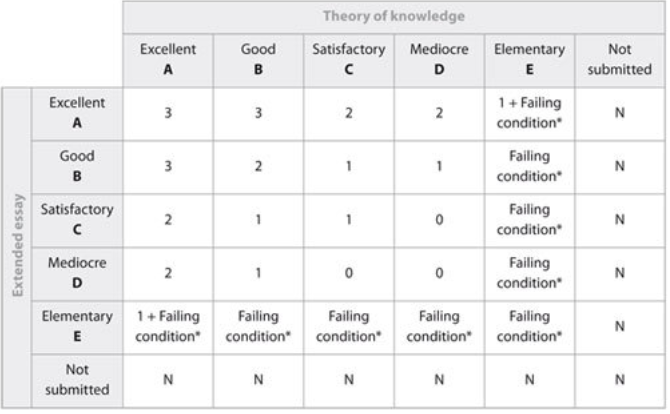
Task: Select the Elementary E row header
Action: (77, 327)
